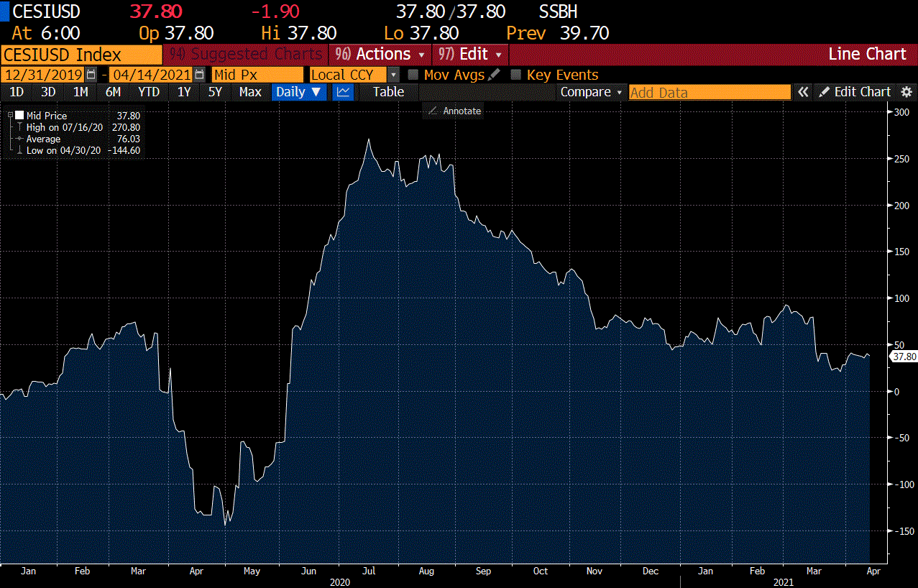
Task: Enable the Mov Avgs checkbox
Action: pos(413,75)
